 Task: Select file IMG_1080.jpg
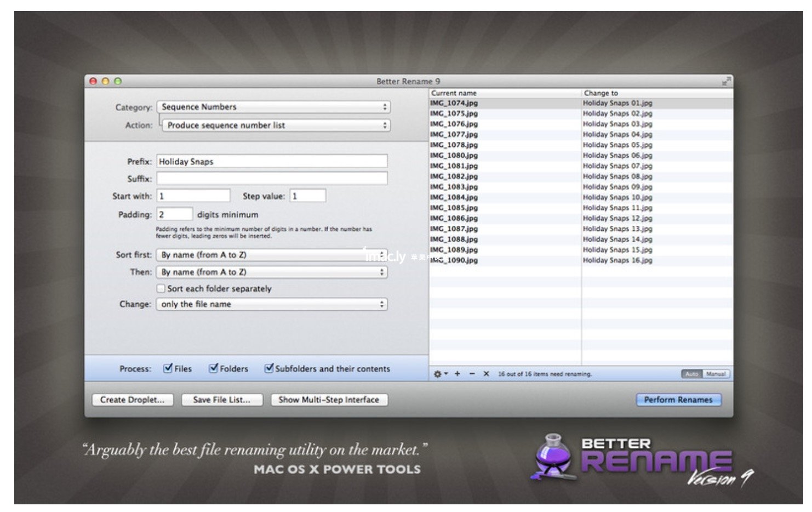[x=454, y=155]
